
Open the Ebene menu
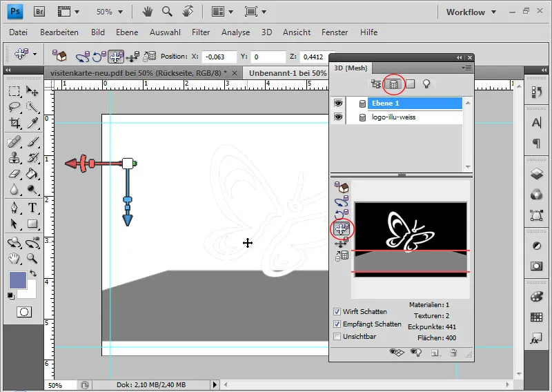pos(127,32)
